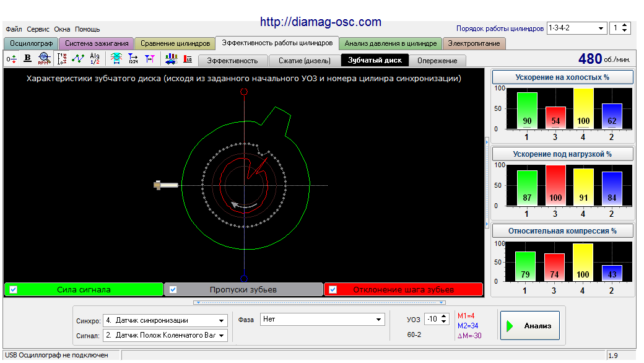Switch to the Осциллограф tab
The width and height of the screenshot is (644, 363).
(x=31, y=43)
